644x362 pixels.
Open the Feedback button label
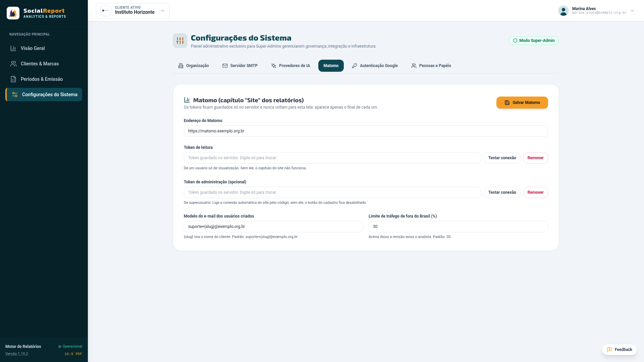point(623,350)
